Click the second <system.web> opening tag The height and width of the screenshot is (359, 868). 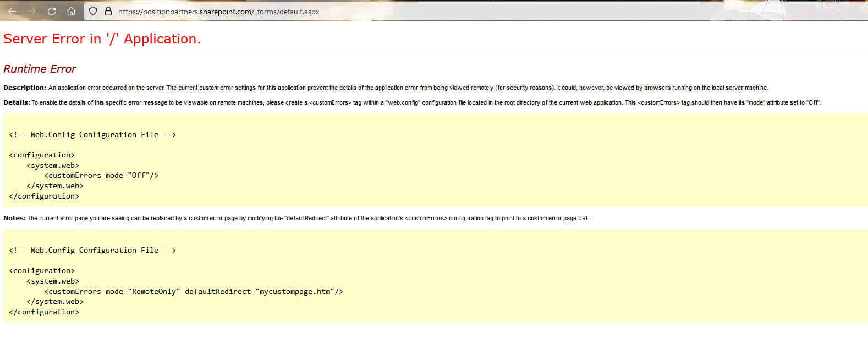(53, 281)
